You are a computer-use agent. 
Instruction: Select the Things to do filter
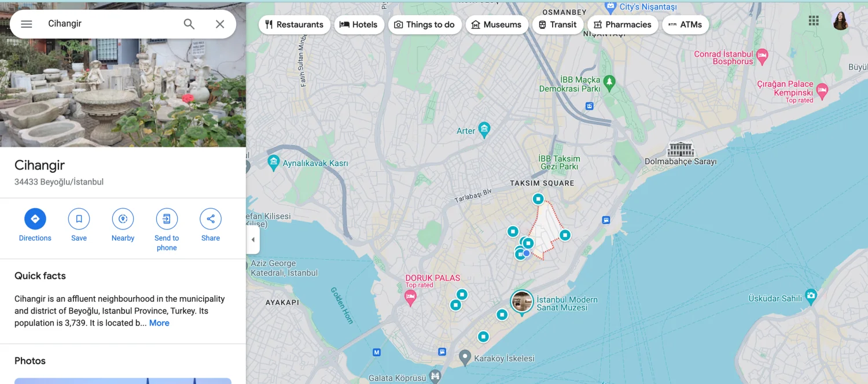(x=425, y=24)
